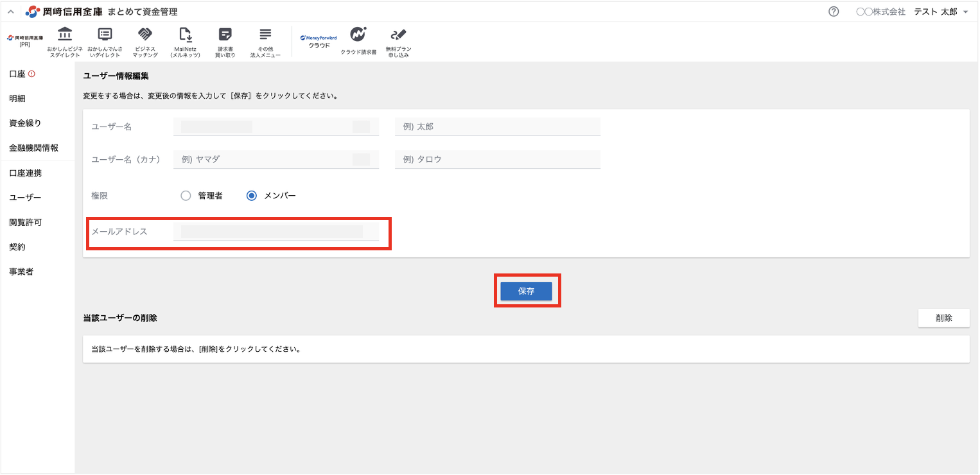Open the その他法人メニュー icon

(265, 42)
